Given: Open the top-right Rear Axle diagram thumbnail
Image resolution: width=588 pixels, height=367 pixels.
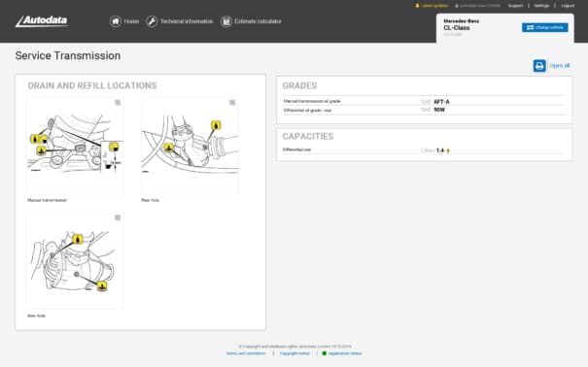Looking at the screenshot, I should tap(190, 146).
